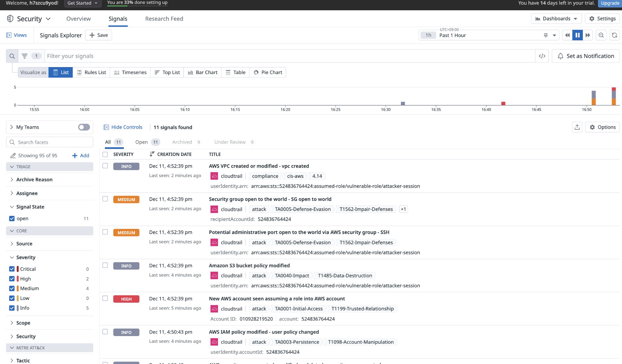
Task: Click the filter facets icon beside the search magnifier
Action: (x=24, y=56)
